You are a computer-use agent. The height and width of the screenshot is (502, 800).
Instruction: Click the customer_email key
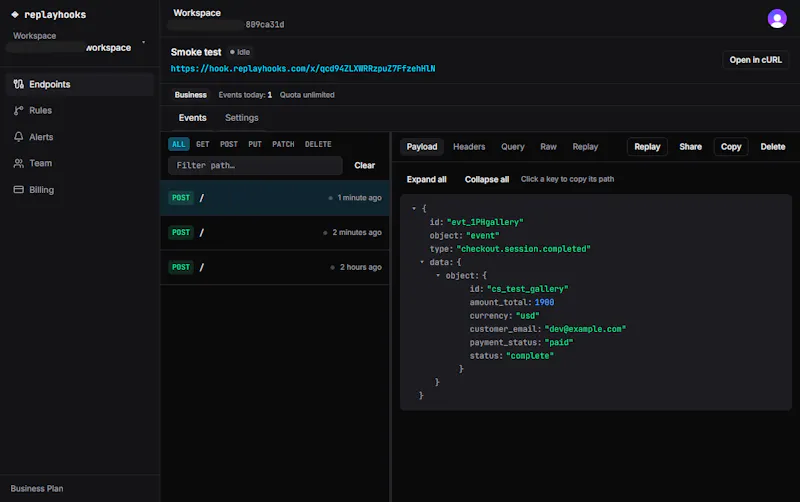click(x=505, y=329)
